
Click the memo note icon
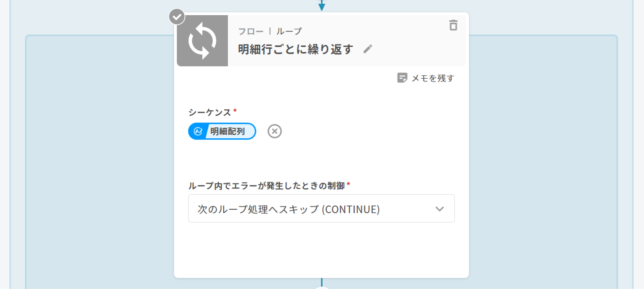point(402,78)
